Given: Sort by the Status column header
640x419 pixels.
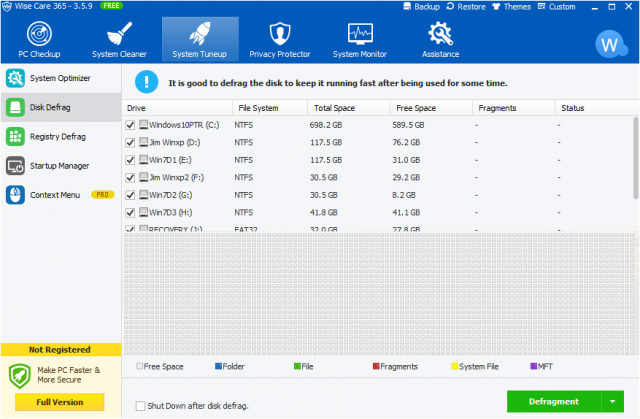Looking at the screenshot, I should pos(597,108).
